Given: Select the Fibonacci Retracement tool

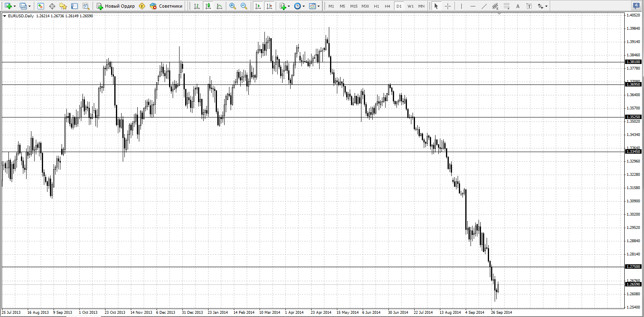Looking at the screenshot, I should click(506, 6).
